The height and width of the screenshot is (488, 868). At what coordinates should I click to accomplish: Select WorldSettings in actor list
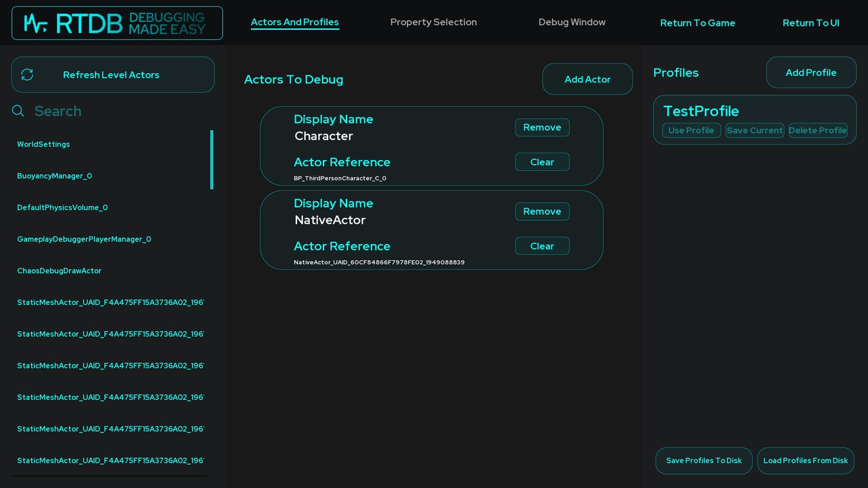(43, 144)
